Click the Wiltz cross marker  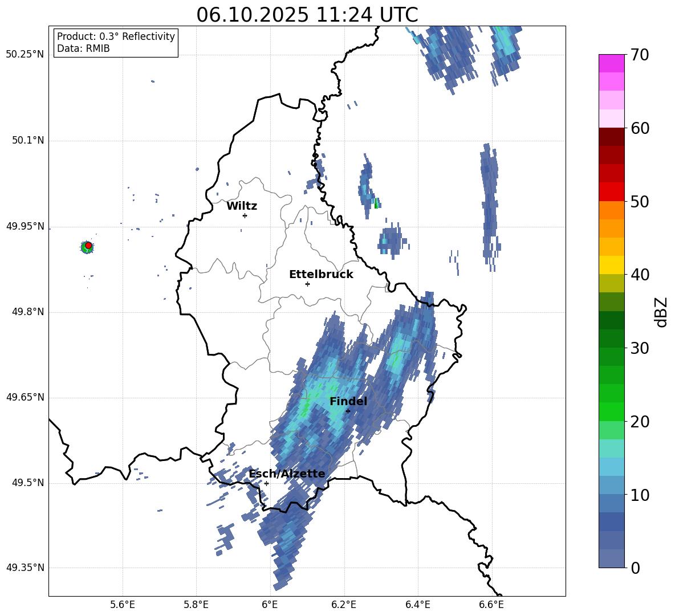(x=245, y=215)
